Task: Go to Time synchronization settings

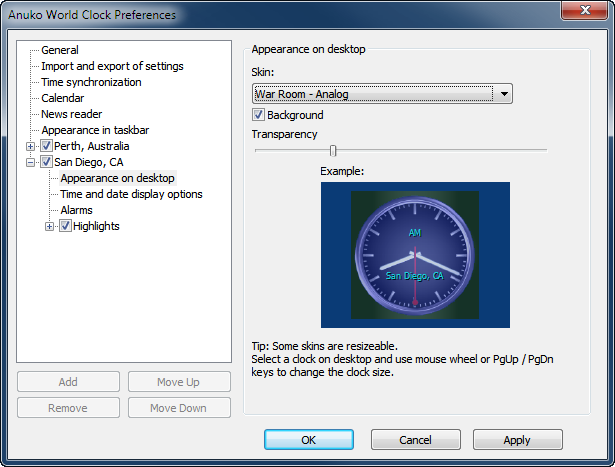Action: 91,82
